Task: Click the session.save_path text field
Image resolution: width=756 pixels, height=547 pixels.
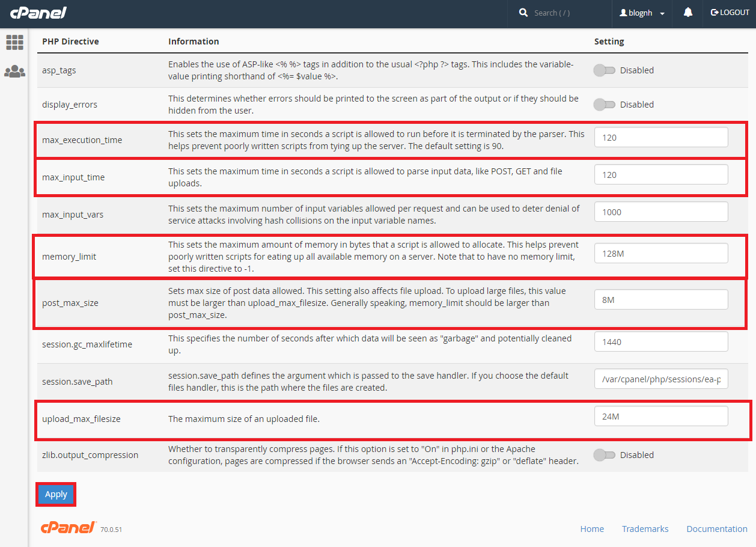Action: click(x=661, y=379)
